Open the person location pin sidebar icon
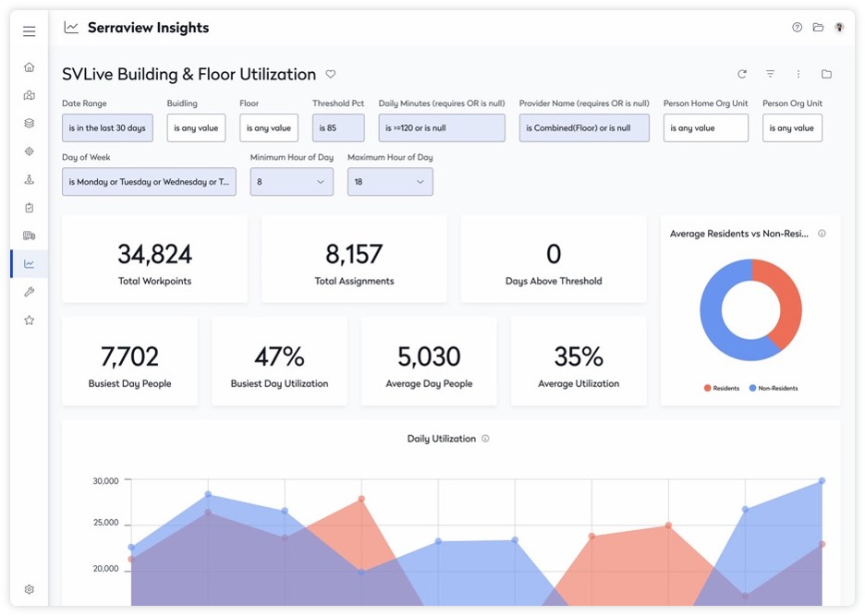This screenshot has width=865, height=616. pyautogui.click(x=30, y=179)
